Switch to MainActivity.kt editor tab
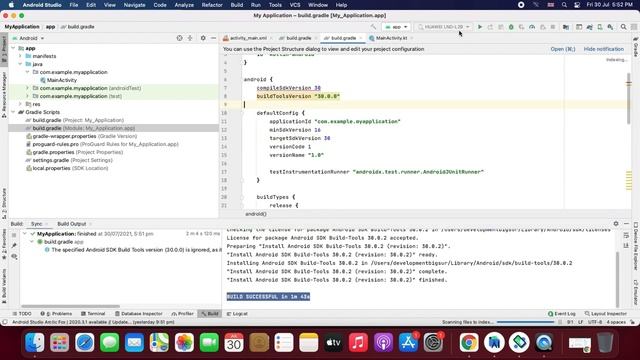 pos(391,38)
